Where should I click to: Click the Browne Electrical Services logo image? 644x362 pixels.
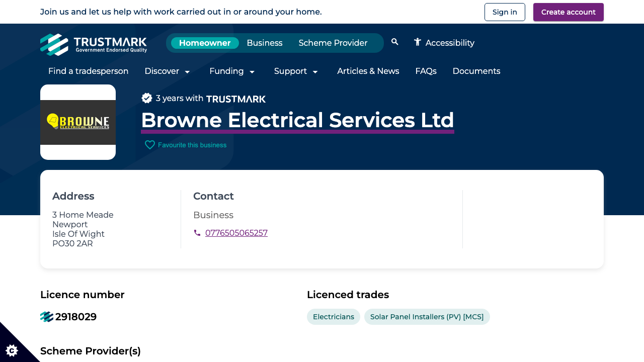[78, 122]
